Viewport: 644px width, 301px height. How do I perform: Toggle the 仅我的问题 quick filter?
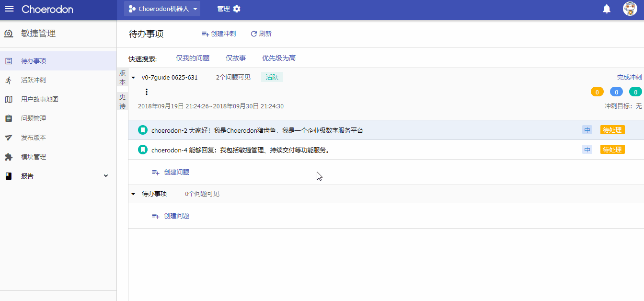[x=193, y=58]
